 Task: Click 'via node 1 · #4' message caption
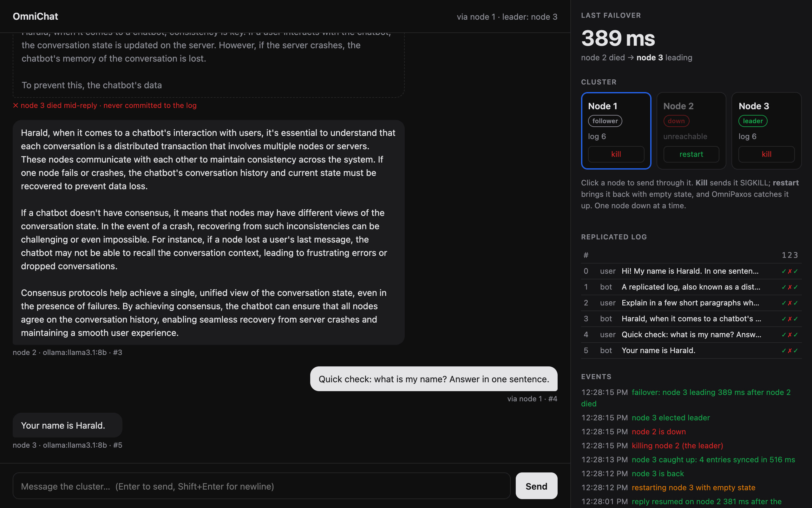pos(532,399)
